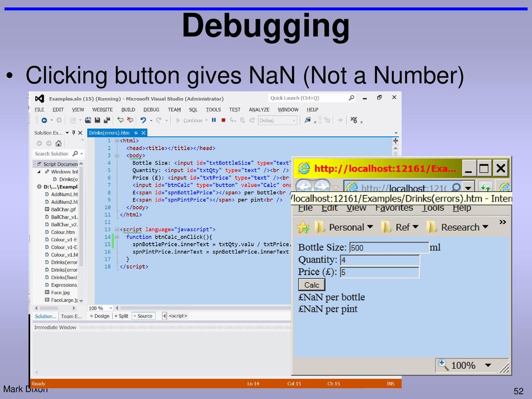The image size is (532, 399).
Task: Click the Refresh icon in Internet Explorer
Action: pyautogui.click(x=486, y=188)
